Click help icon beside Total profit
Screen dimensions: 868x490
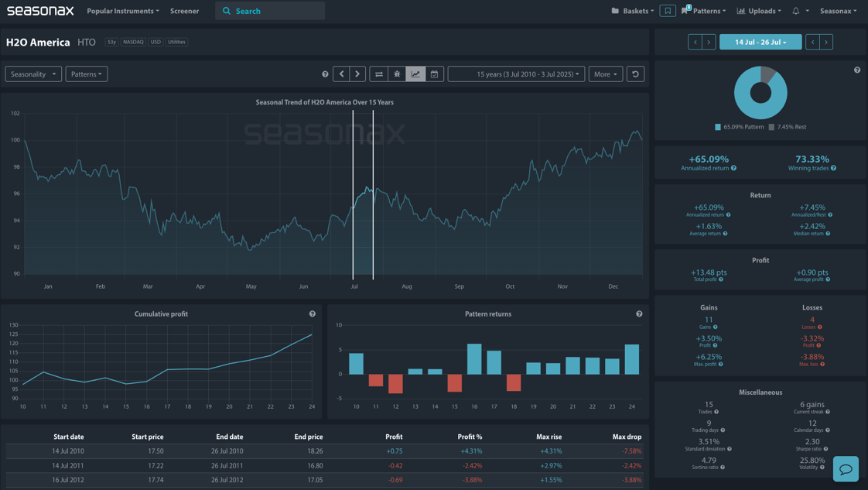pyautogui.click(x=721, y=279)
